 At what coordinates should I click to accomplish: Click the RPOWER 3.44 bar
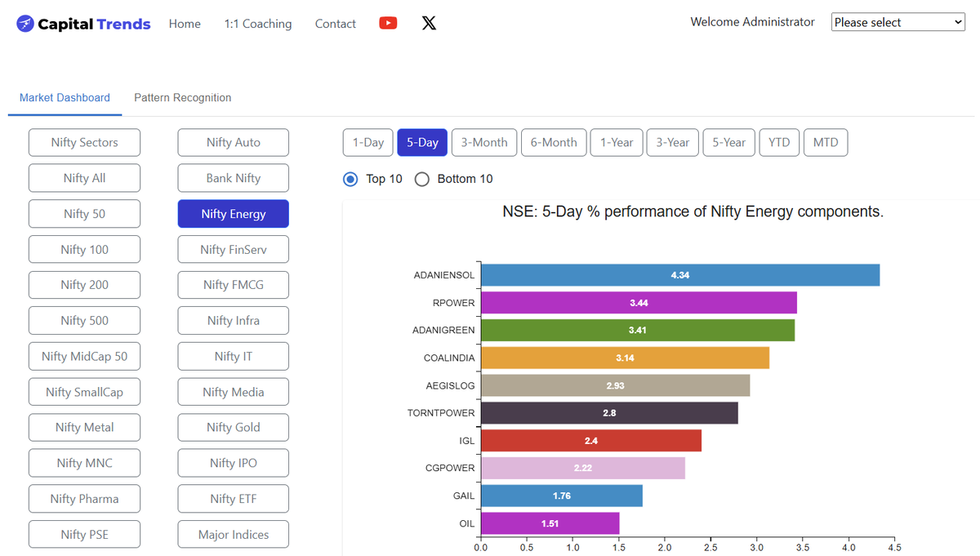[639, 303]
